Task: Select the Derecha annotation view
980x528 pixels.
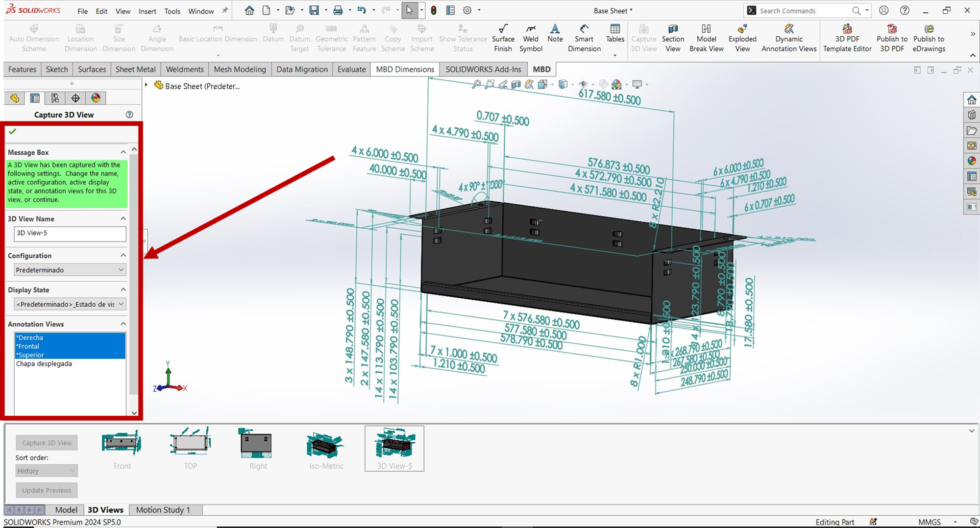Action: click(30, 337)
